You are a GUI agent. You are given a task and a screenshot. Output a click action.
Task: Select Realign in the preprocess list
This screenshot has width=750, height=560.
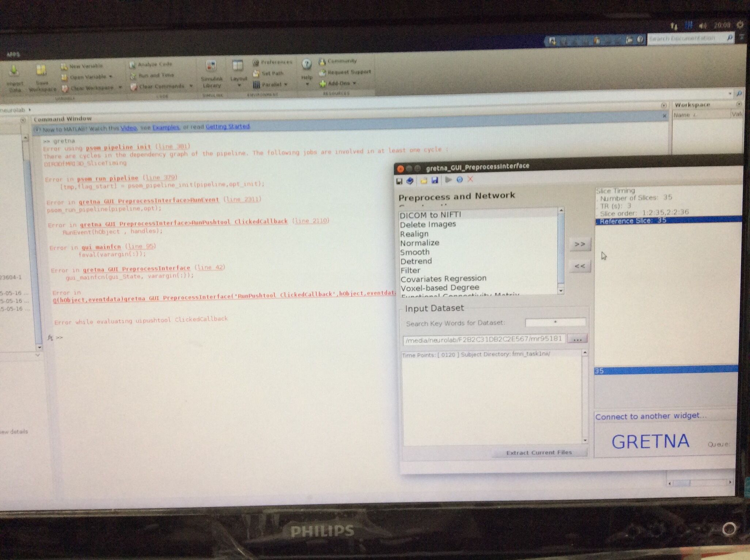[478, 234]
